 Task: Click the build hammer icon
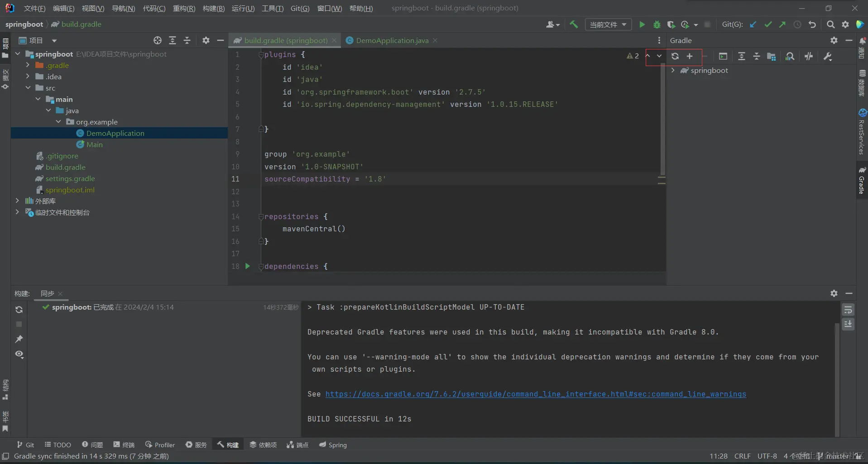(574, 24)
